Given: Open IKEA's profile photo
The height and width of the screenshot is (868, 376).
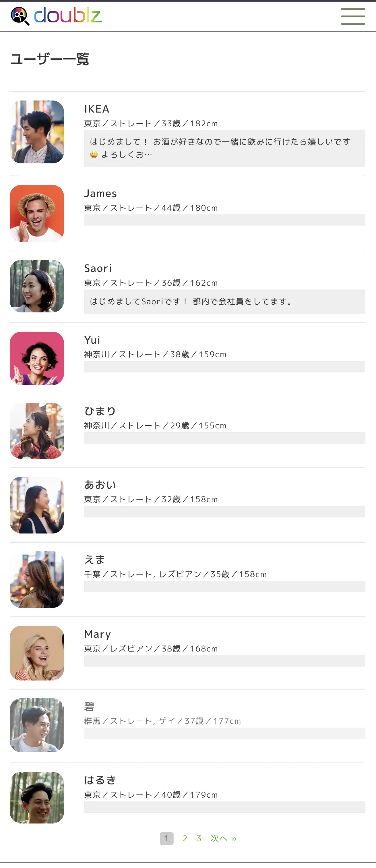Looking at the screenshot, I should 37,132.
